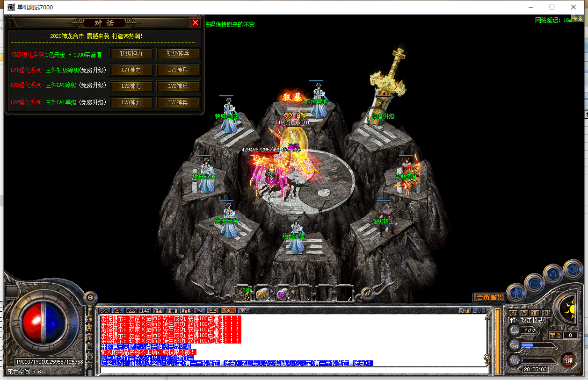Click the Exp round orb
588x380 pixels.
pyautogui.click(x=515, y=345)
